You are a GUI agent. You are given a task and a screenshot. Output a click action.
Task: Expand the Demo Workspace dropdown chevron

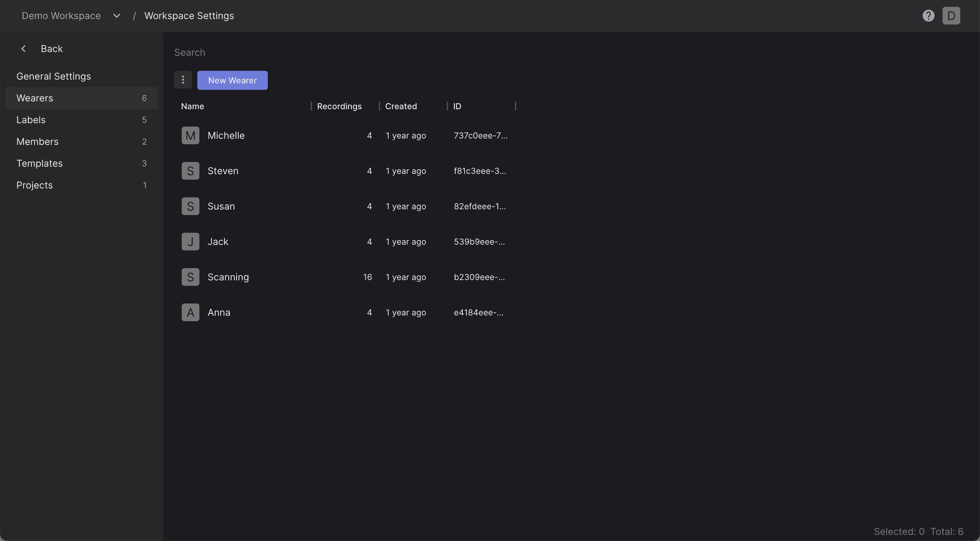point(117,16)
